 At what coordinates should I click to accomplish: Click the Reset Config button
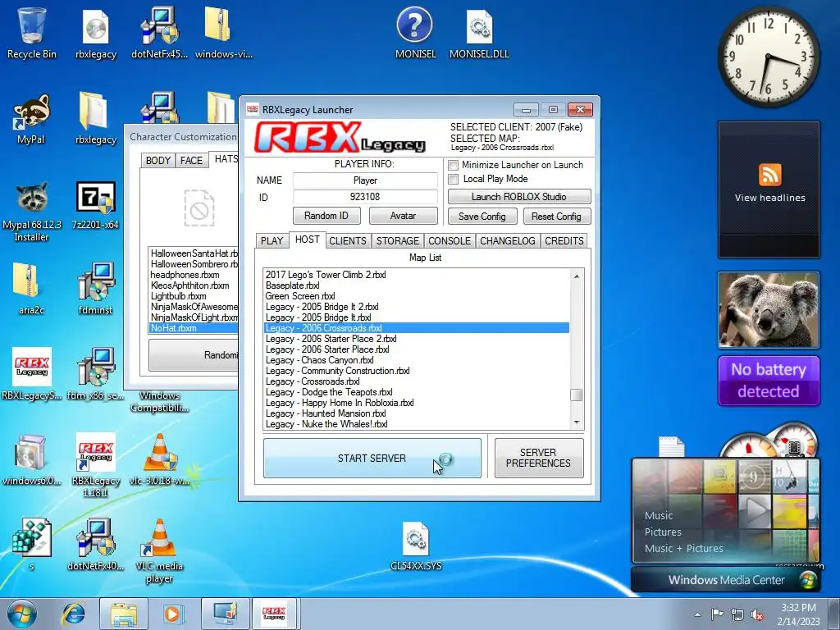pos(556,217)
